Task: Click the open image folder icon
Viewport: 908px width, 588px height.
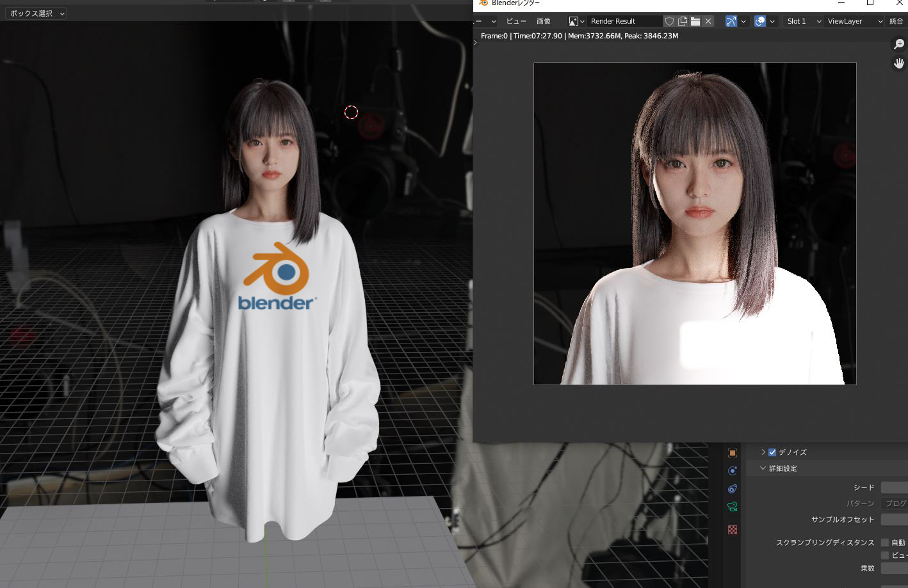Action: [x=695, y=21]
